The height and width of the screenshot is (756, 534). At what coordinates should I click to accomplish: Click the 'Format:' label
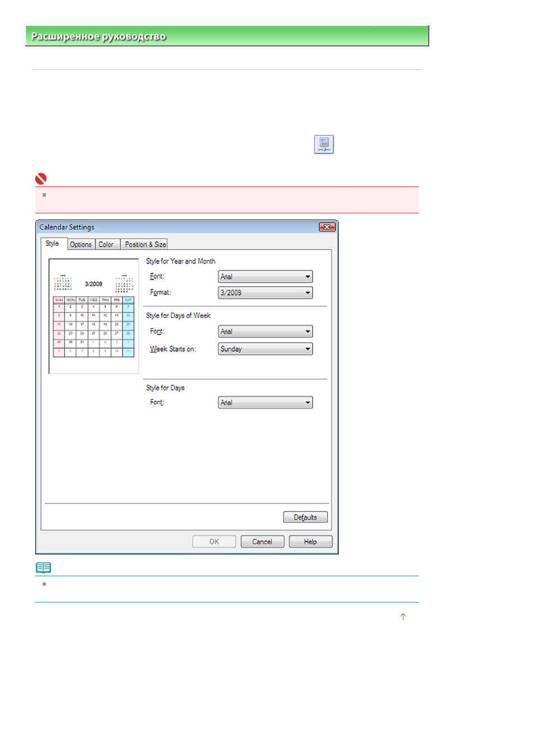click(161, 292)
